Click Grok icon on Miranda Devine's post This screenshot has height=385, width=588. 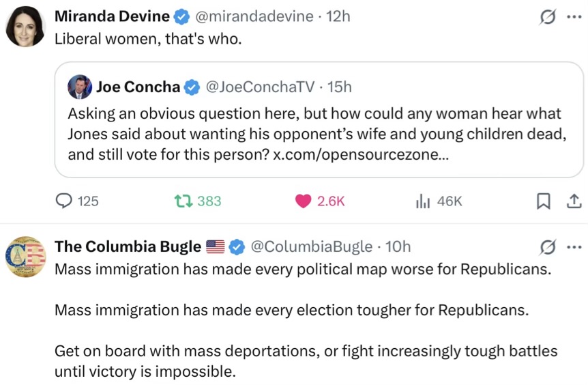click(547, 18)
